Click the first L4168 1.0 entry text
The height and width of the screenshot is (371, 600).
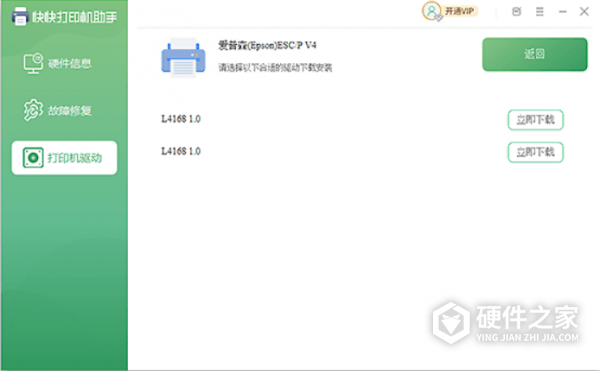[x=181, y=119]
